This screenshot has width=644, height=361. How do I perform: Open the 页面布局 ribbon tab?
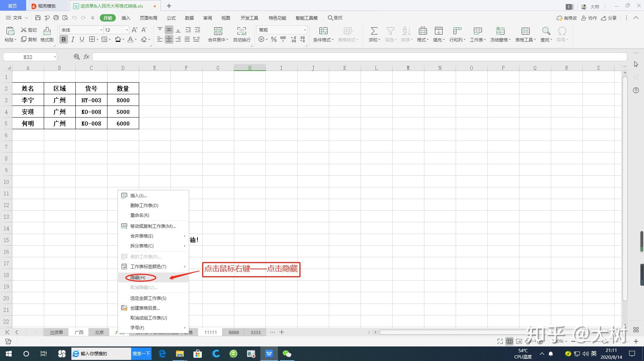pos(149,18)
